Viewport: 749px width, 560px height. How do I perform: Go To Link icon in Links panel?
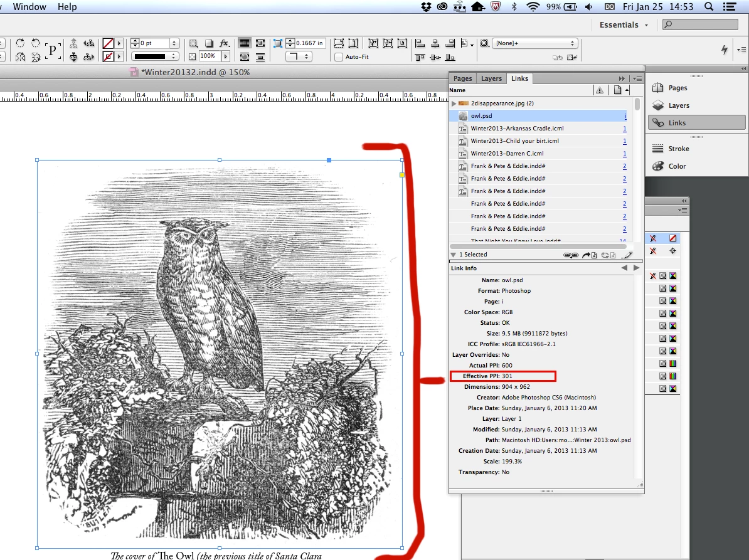tap(590, 255)
